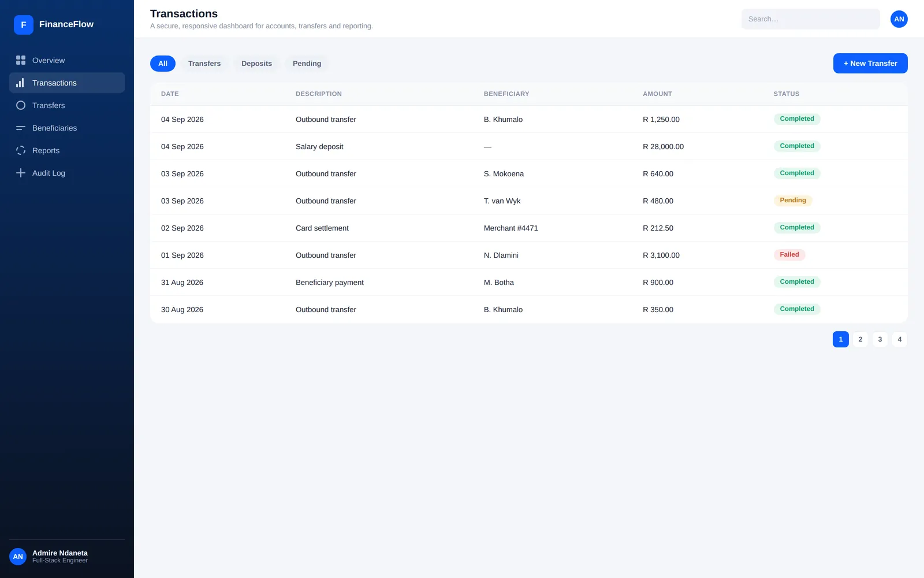Click the Card settlement description
This screenshot has height=578, width=924.
tap(322, 228)
